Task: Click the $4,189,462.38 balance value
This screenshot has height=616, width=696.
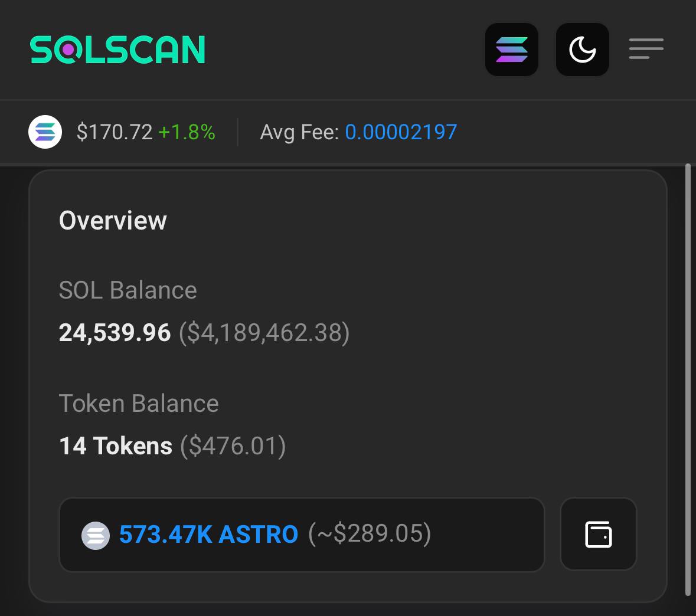Action: point(264,333)
